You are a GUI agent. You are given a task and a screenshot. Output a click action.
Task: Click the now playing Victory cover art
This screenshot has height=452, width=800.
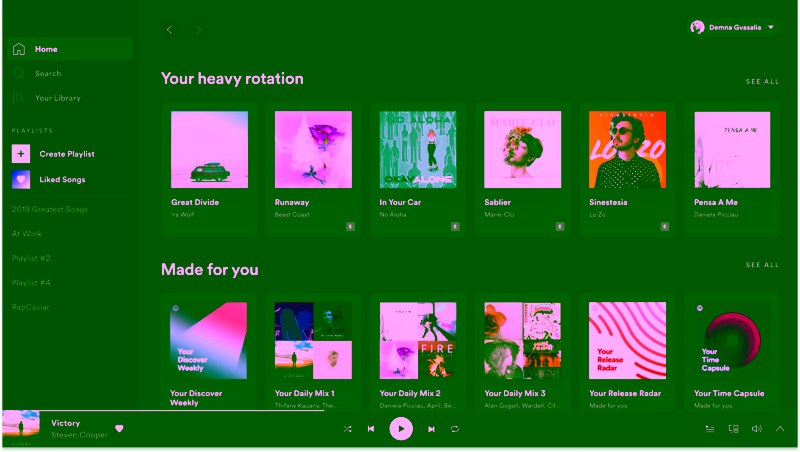(21, 430)
